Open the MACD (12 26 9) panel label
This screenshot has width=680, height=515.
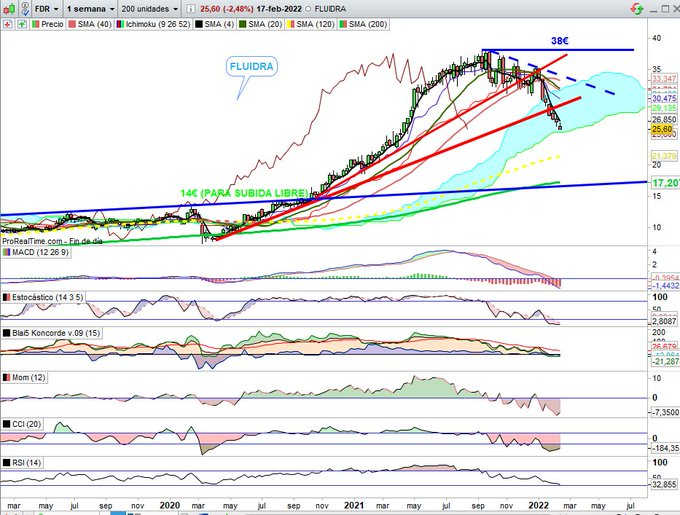[x=40, y=252]
